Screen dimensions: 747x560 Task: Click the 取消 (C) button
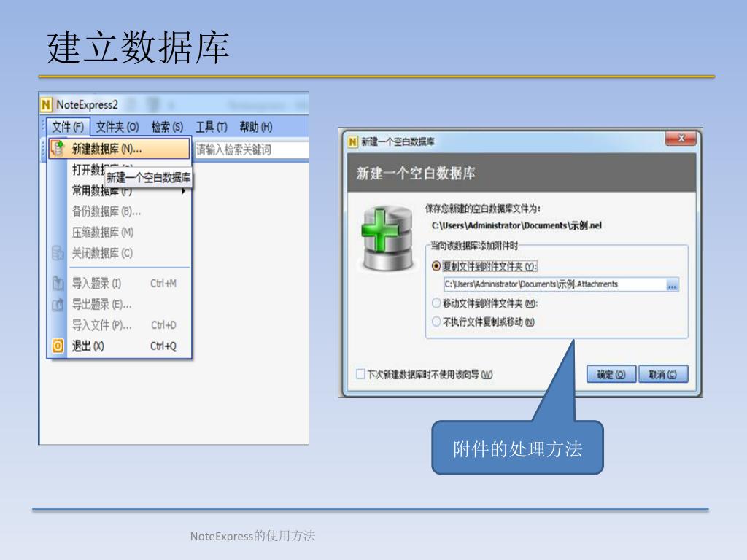coord(663,374)
